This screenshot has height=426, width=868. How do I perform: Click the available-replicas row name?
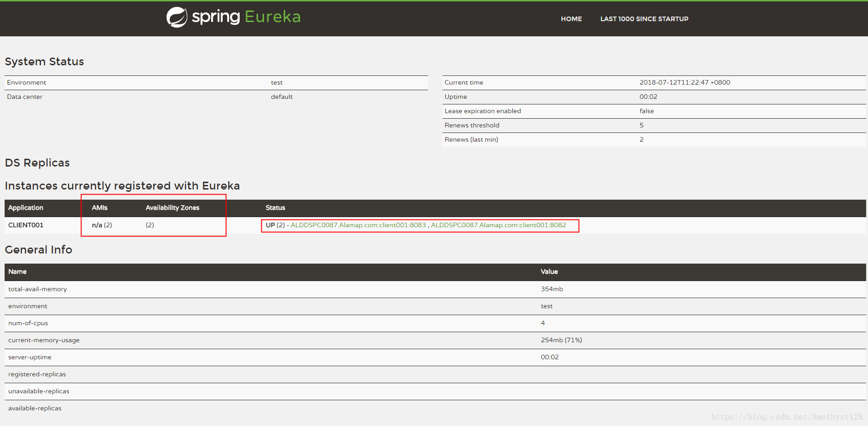35,408
